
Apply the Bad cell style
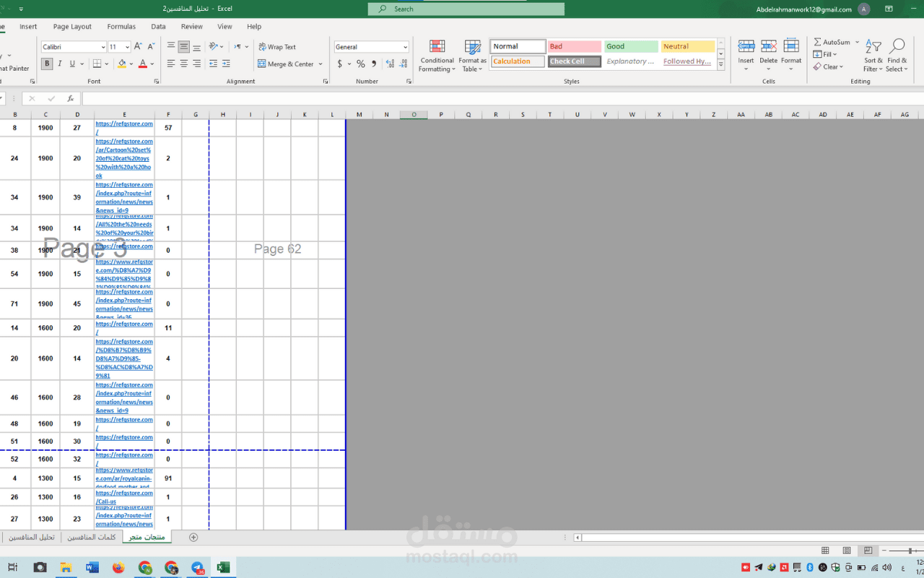pos(574,46)
